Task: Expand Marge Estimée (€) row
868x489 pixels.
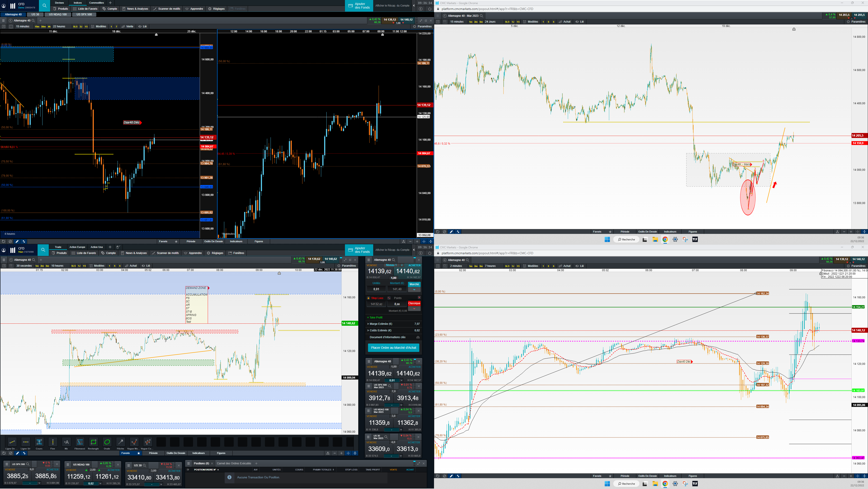Action: point(381,324)
